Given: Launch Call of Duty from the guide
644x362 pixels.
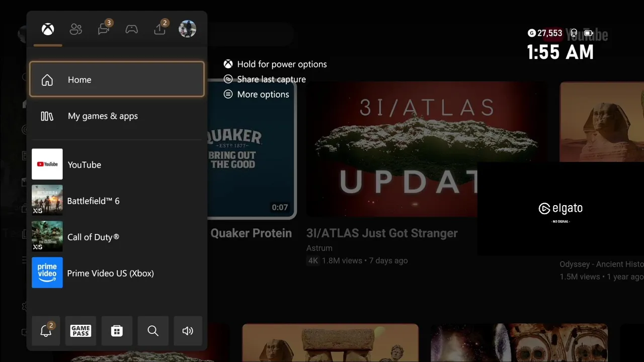Looking at the screenshot, I should click(x=117, y=237).
